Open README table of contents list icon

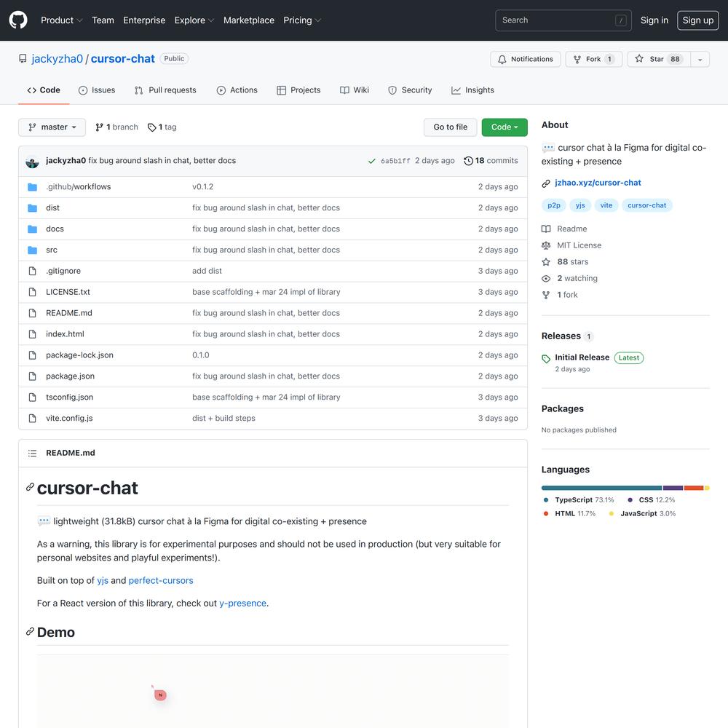pos(32,453)
